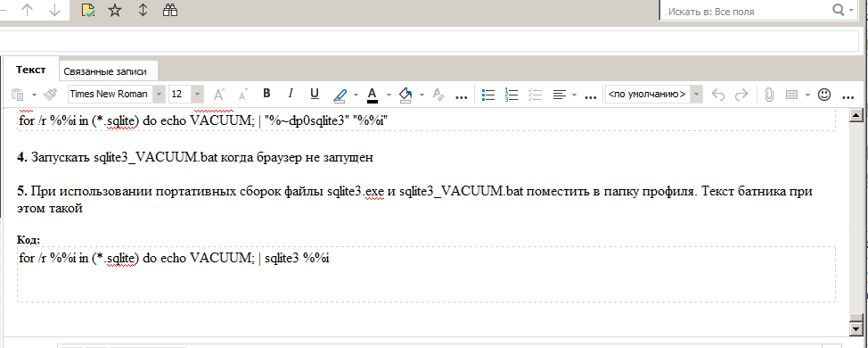Screen dimensions: 868x348
Task: Click the up arrow navigation icon
Action: click(x=27, y=11)
